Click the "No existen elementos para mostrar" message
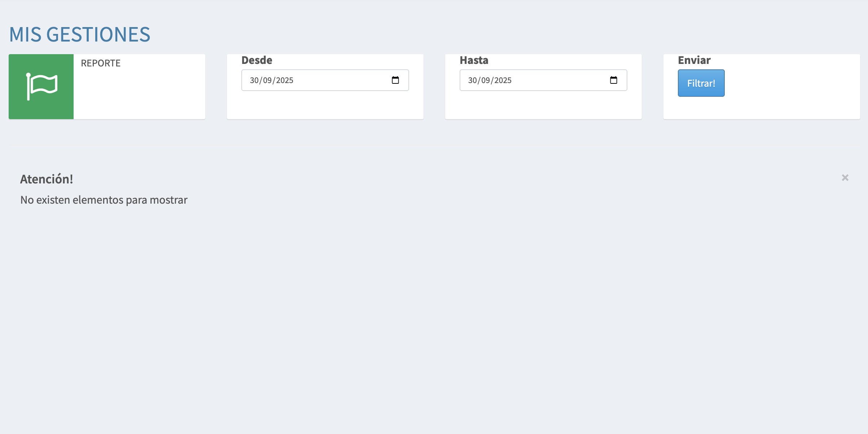This screenshot has width=868, height=434. point(104,200)
